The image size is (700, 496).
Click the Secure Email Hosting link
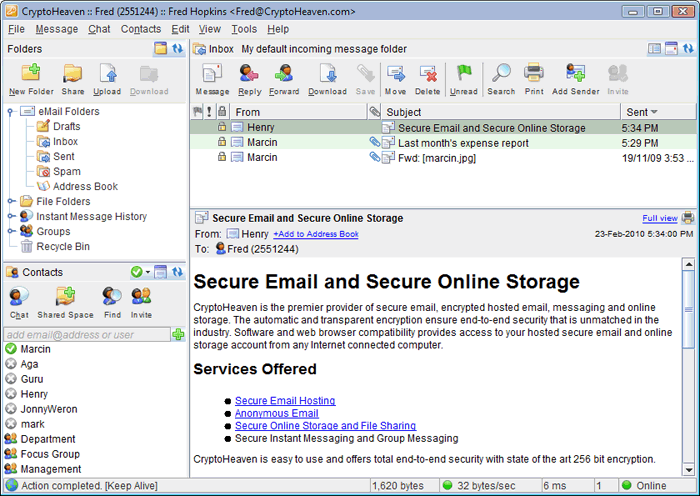tap(285, 401)
